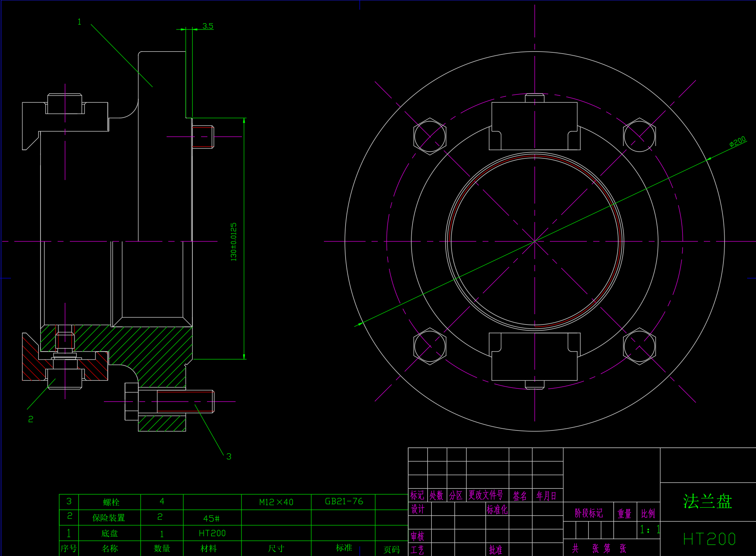
Task: Click the large HT200 title block text
Action: (709, 539)
